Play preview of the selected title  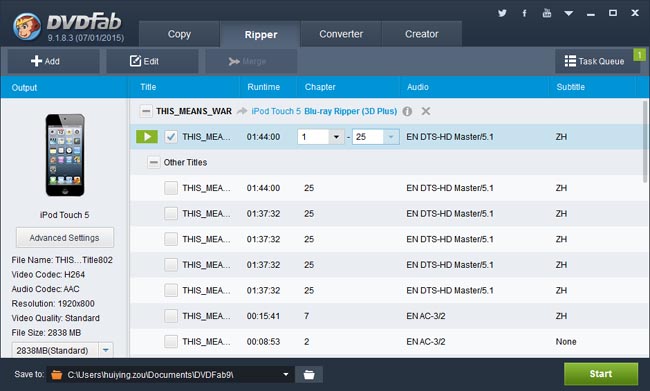coord(147,136)
